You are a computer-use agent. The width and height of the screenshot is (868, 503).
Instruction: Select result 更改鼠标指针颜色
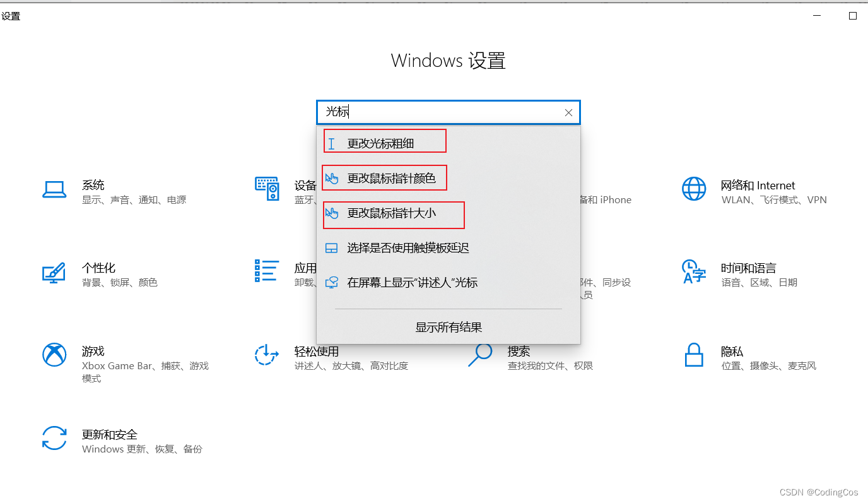[x=448, y=178]
